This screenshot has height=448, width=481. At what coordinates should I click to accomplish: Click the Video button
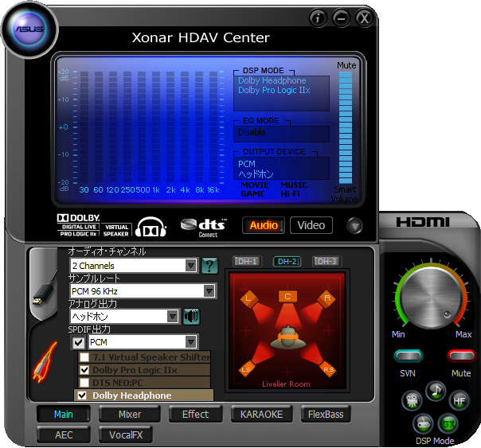[x=311, y=225]
